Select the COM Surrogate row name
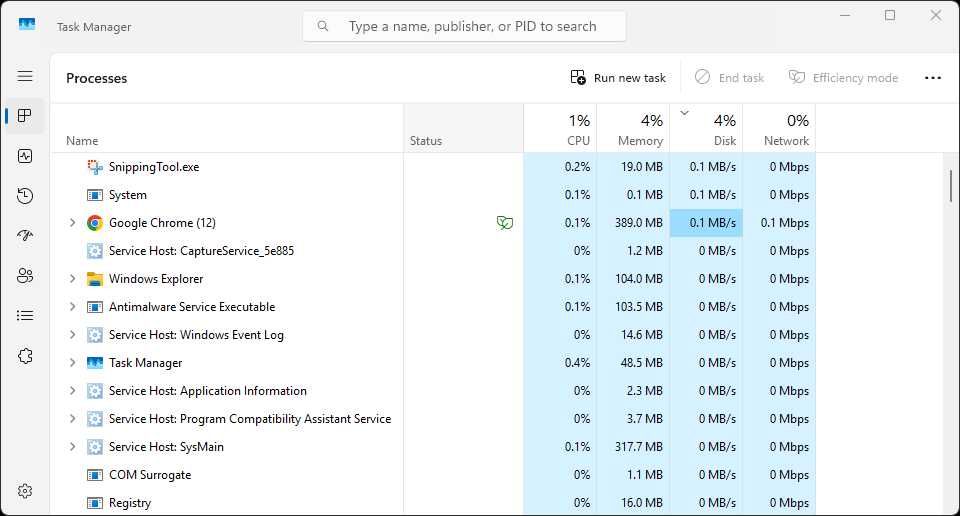The height and width of the screenshot is (516, 960). [150, 474]
